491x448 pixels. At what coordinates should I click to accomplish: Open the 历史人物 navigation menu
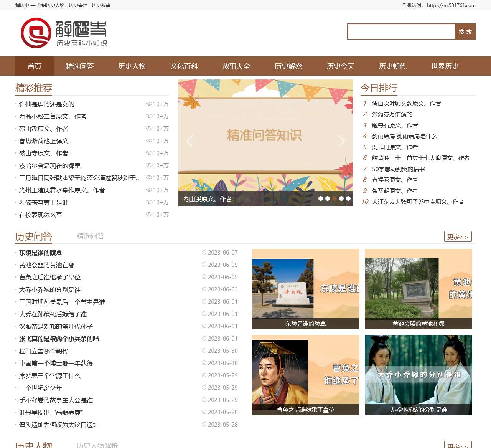point(132,66)
